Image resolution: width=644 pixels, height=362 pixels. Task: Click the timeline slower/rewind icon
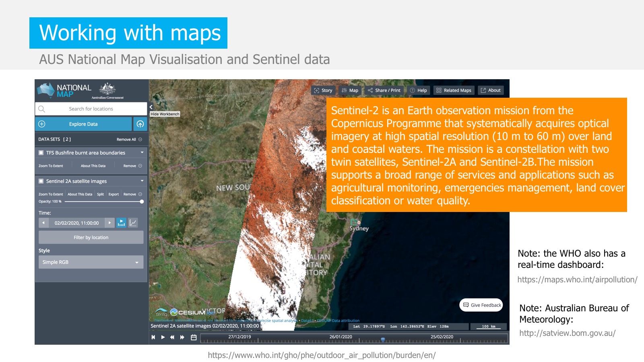tap(172, 337)
